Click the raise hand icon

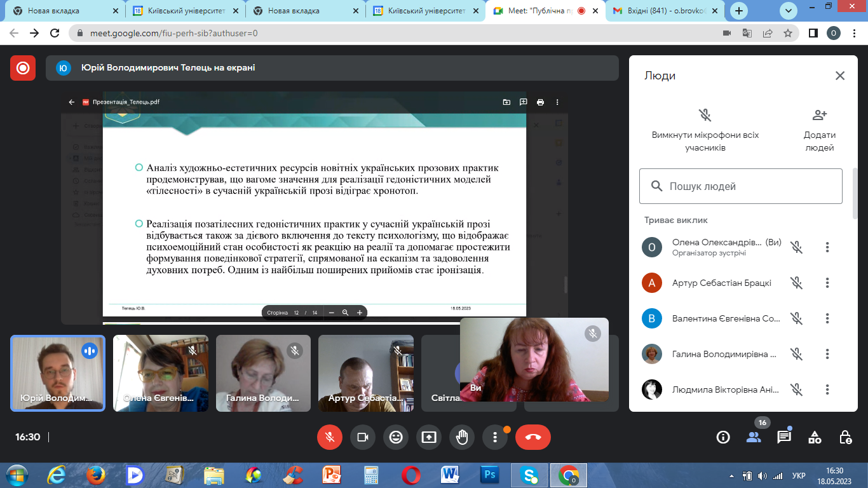pos(462,437)
